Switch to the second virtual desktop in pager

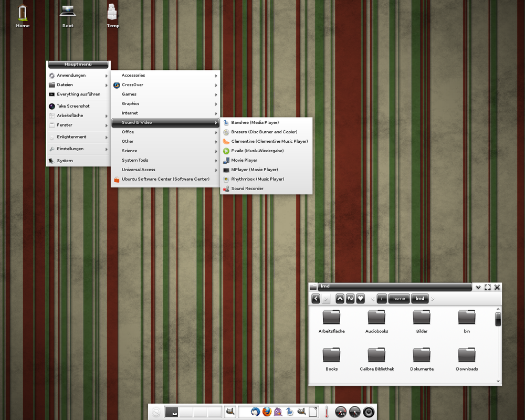tap(186, 412)
